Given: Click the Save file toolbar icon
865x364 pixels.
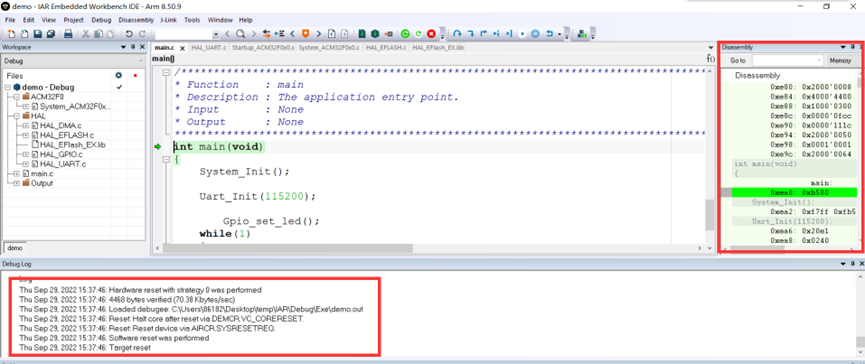Looking at the screenshot, I should click(x=38, y=34).
